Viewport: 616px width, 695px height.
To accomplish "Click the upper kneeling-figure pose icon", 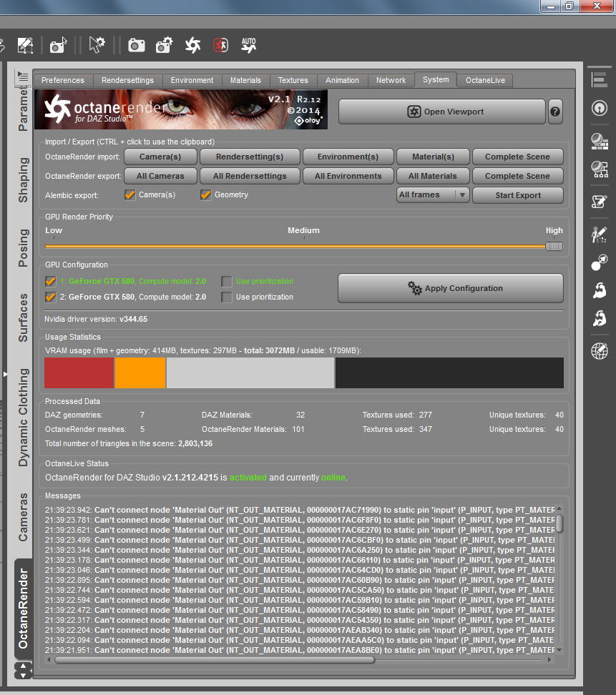I will pos(599,290).
